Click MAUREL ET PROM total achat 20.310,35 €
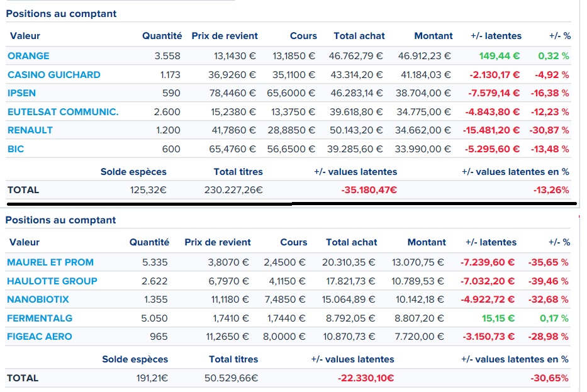This screenshot has width=587, height=392. [349, 262]
